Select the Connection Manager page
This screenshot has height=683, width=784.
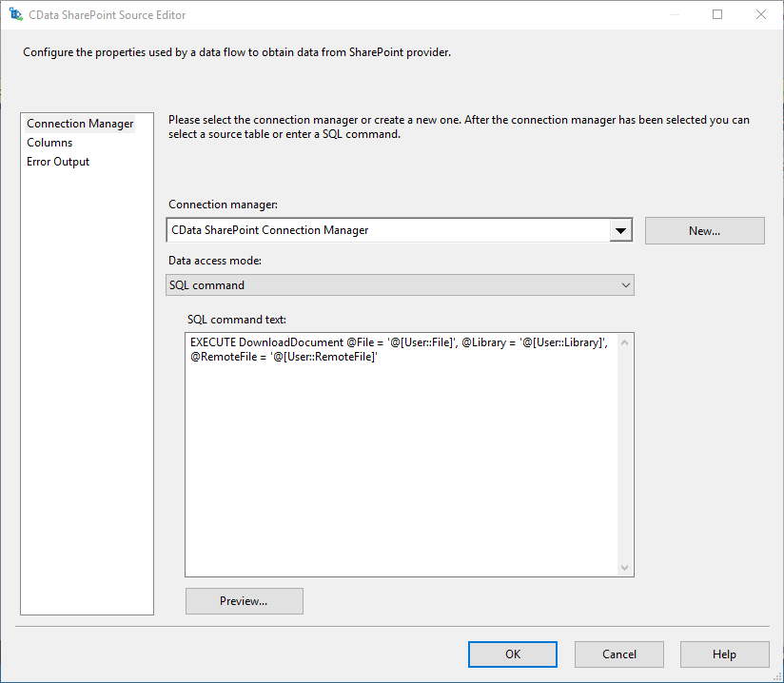(x=80, y=123)
